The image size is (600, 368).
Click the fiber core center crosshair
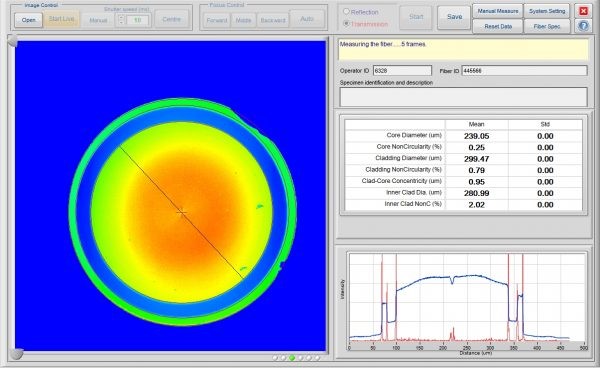pos(181,212)
